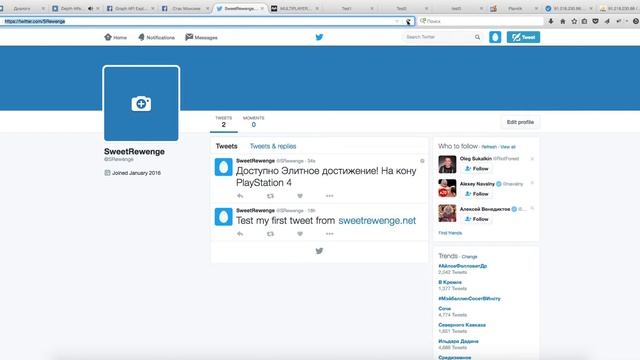Refresh the Who to follow list
Screen dimensions: 640x360
(489, 147)
